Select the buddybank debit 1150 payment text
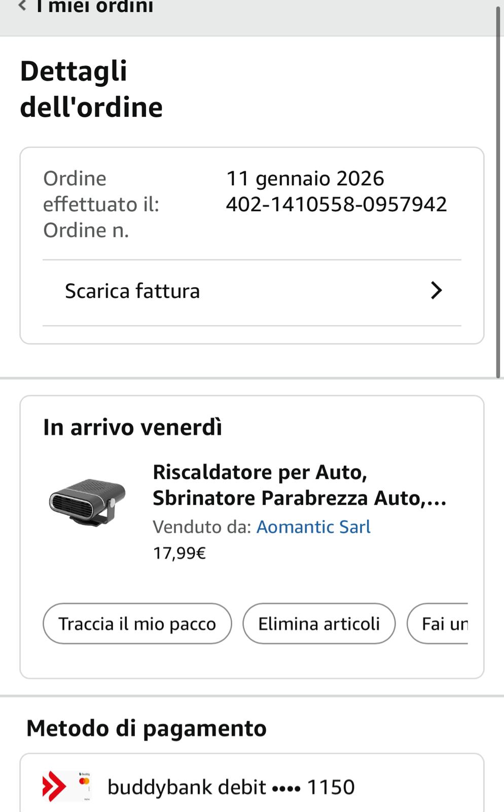Viewport: 504px width, 812px height. [231, 787]
